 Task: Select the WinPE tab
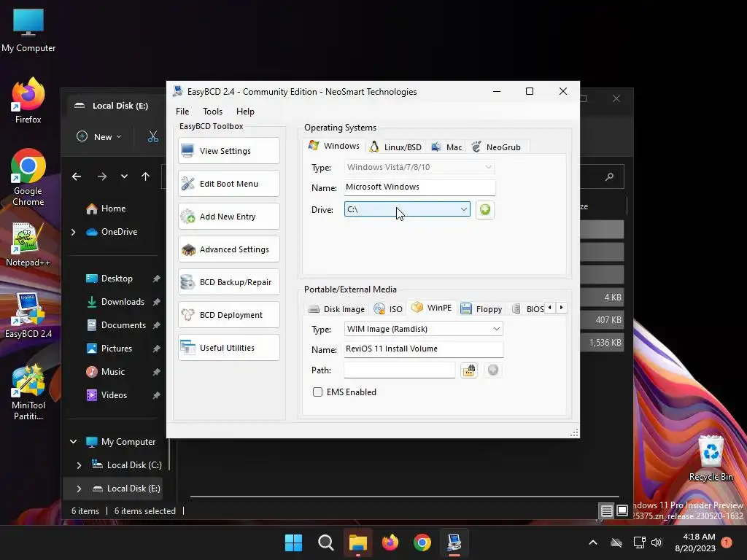(x=432, y=308)
